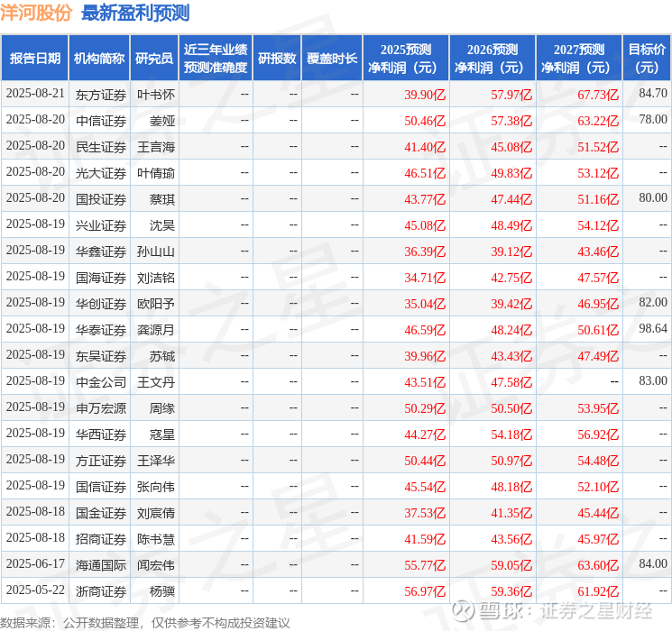Click analyst name 蔡琪
672x631 pixels.
pyautogui.click(x=162, y=199)
